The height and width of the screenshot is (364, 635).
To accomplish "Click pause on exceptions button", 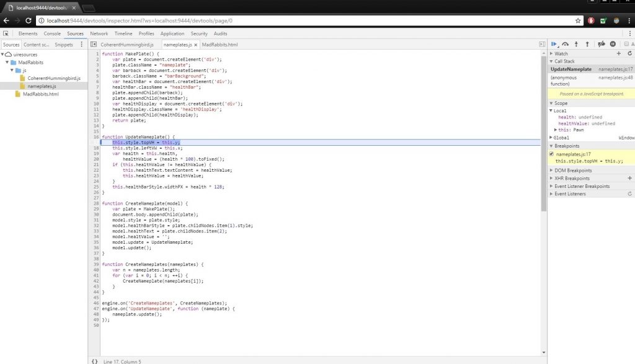I will point(613,44).
